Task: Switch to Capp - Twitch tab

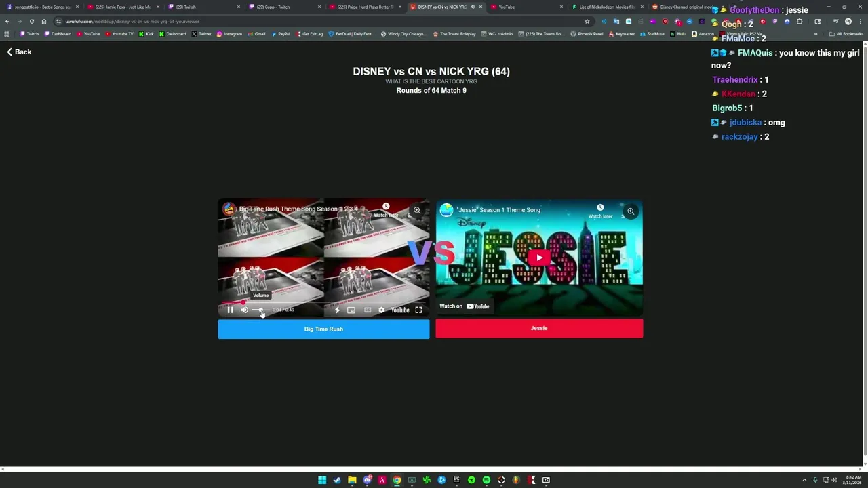Action: coord(283,7)
